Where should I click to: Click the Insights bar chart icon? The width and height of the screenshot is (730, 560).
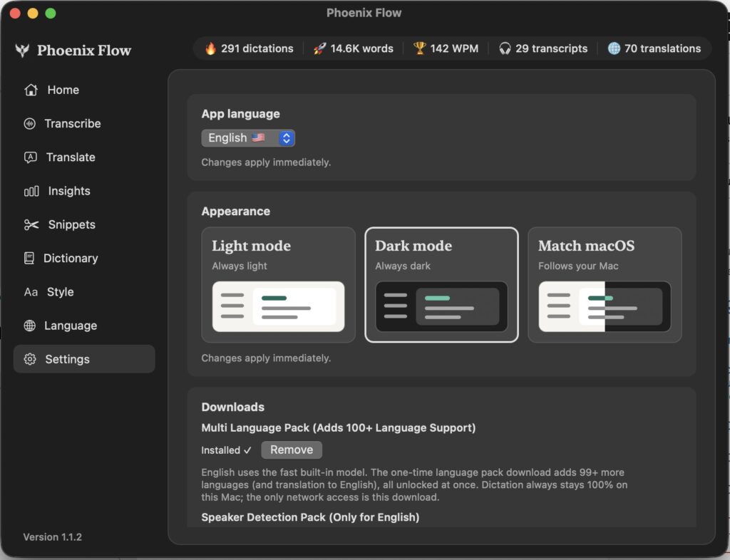(x=31, y=191)
